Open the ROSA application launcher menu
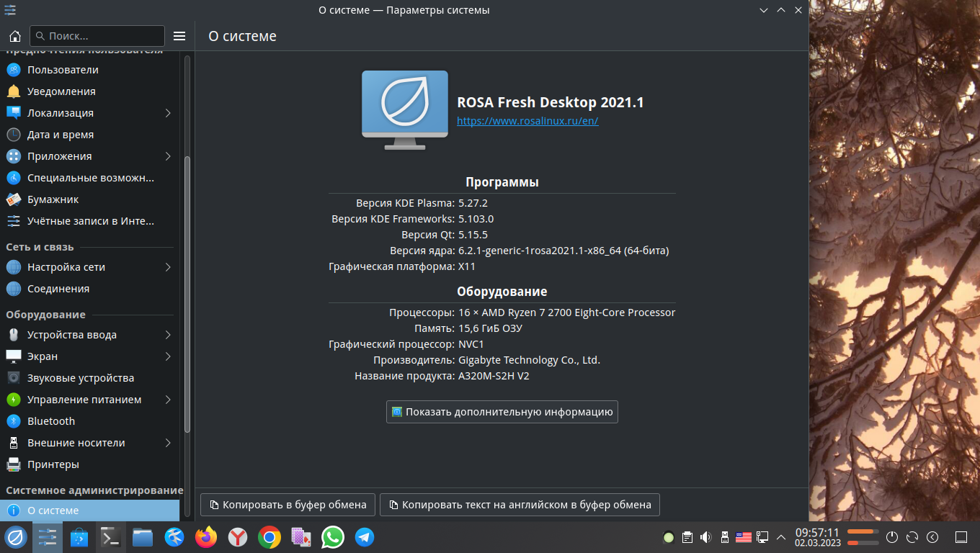The height and width of the screenshot is (553, 980). tap(16, 537)
